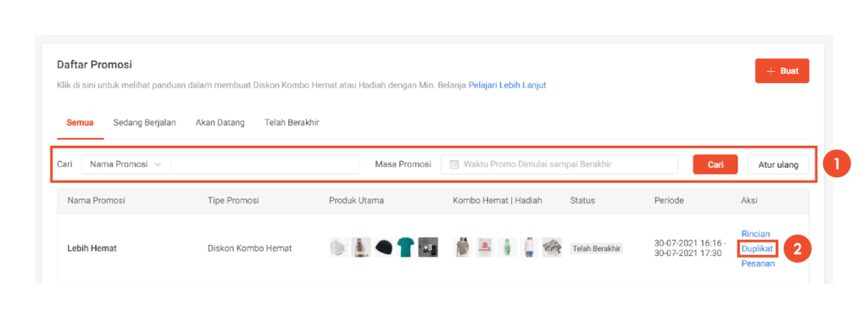Click the red Cari search button

point(715,164)
